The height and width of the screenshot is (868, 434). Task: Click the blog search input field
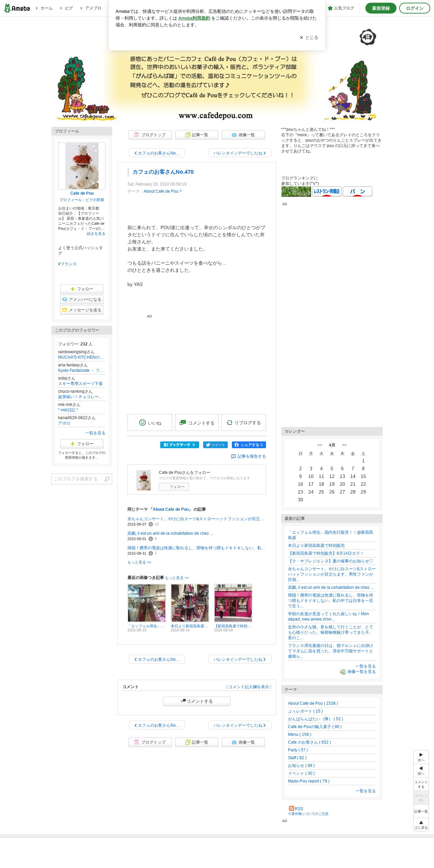click(x=77, y=479)
